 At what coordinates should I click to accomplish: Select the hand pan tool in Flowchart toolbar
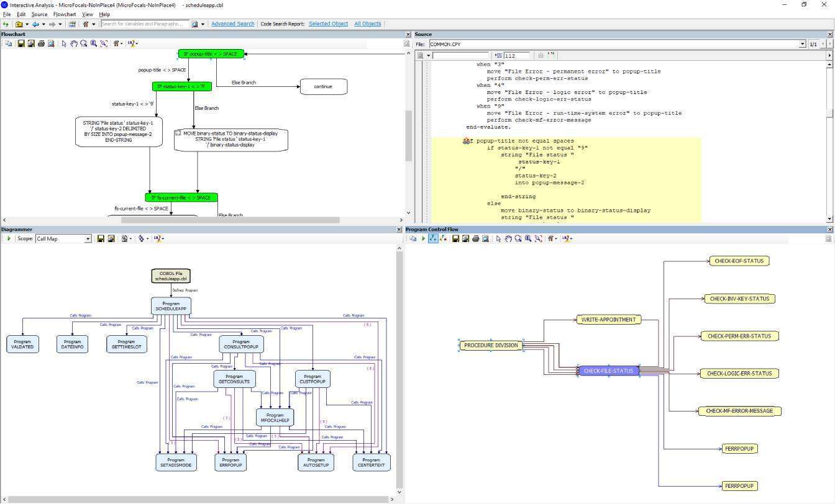click(74, 43)
